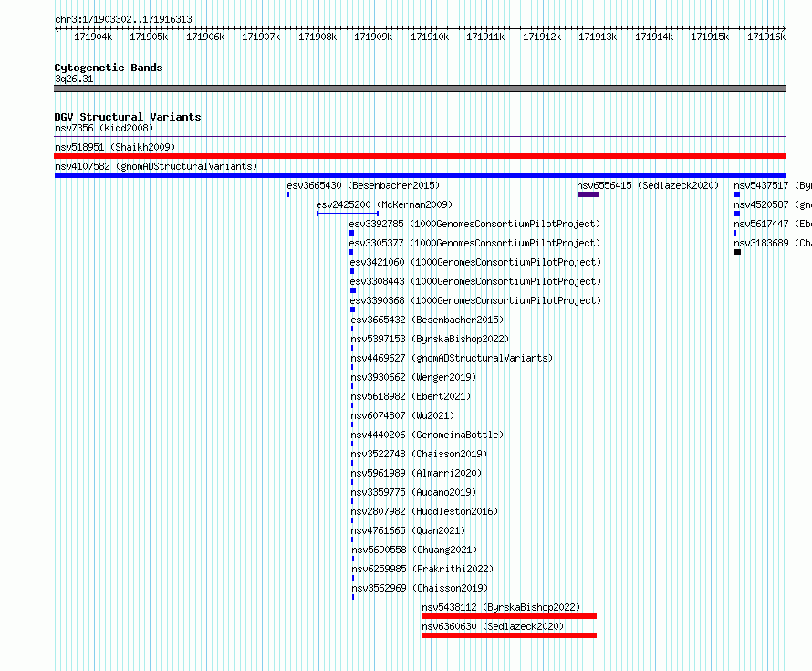Screen dimensions: 812x671
Task: Open variant nsv3930662 (Wenger2019)
Action: (x=413, y=377)
